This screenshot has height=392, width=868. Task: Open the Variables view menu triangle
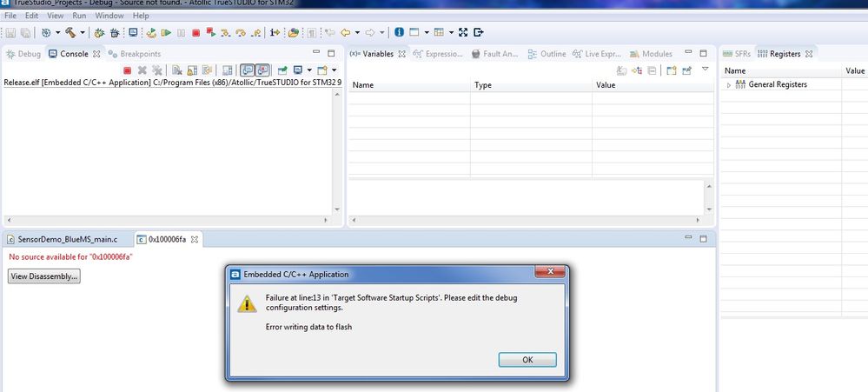point(705,70)
